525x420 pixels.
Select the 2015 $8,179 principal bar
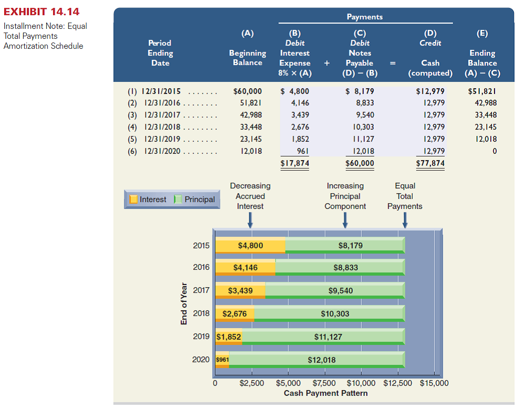pyautogui.click(x=345, y=246)
